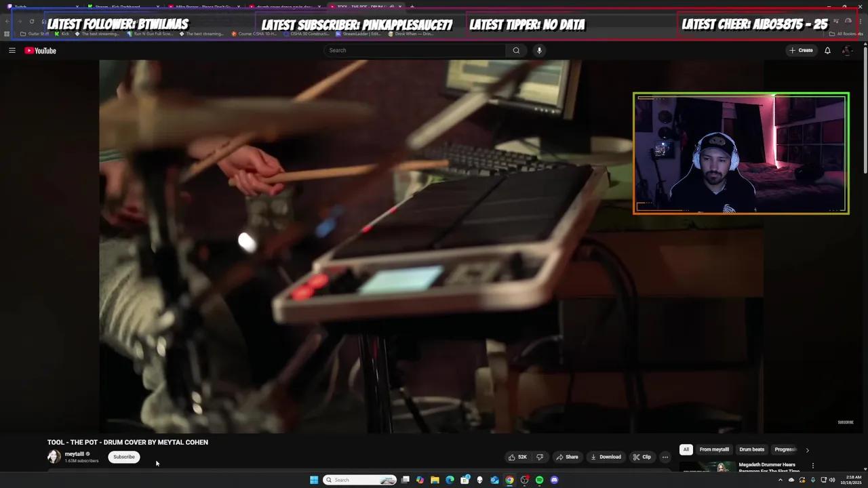Open Spotify from the taskbar
The height and width of the screenshot is (488, 868).
(539, 480)
